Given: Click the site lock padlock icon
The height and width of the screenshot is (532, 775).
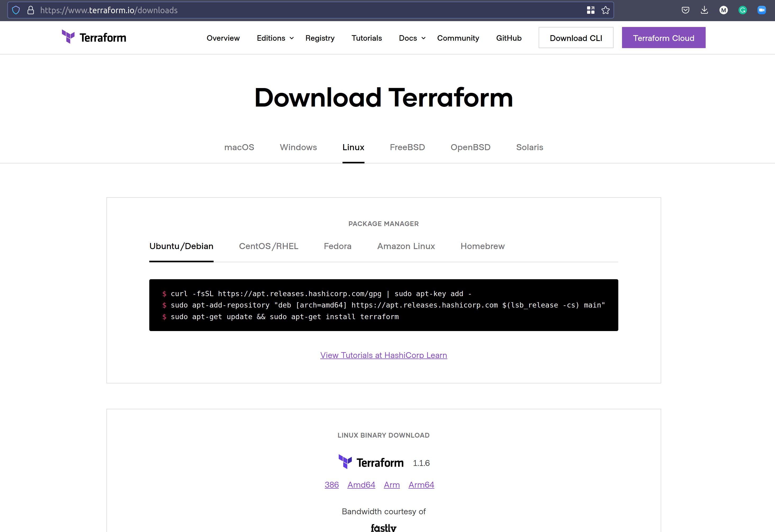Looking at the screenshot, I should pyautogui.click(x=31, y=10).
